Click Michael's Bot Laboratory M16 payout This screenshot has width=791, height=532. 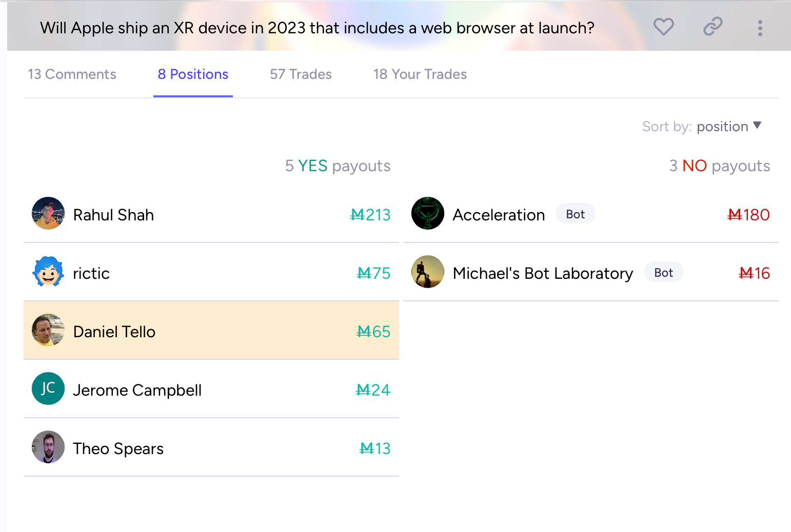pos(754,273)
